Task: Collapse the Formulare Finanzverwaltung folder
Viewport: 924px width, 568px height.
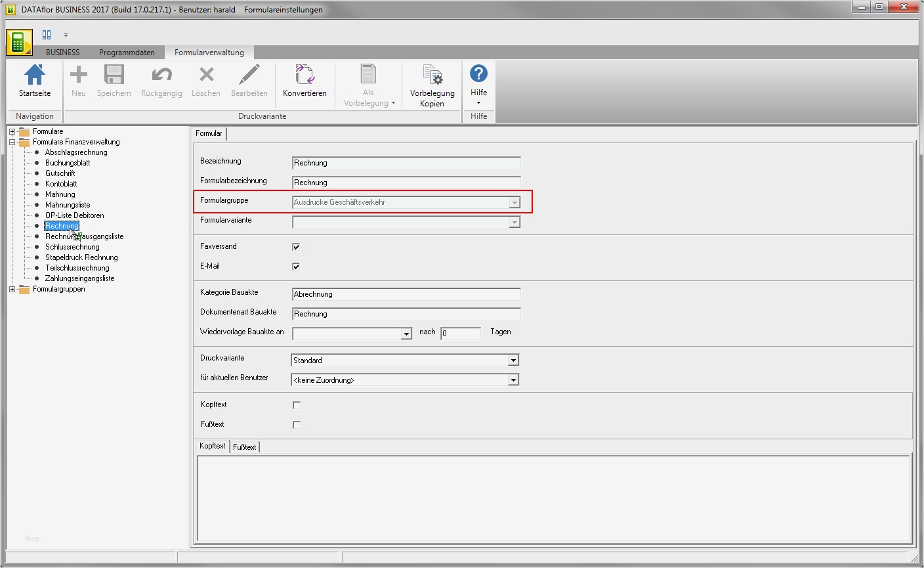Action: 12,142
